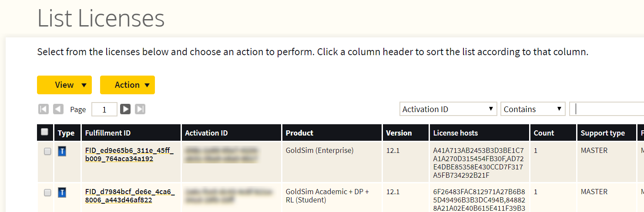Viewport: 644px width, 212px height.
Task: Sort by Fulfillment ID column header
Action: [x=108, y=133]
